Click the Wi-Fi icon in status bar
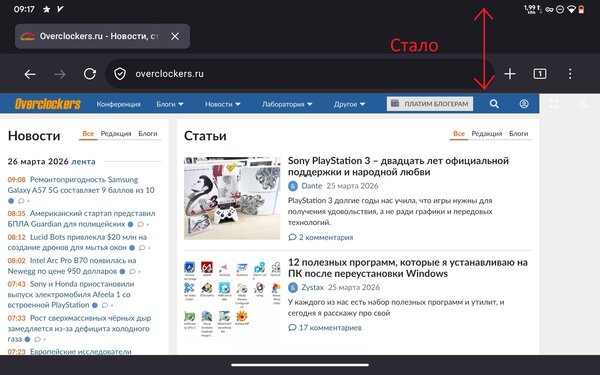 571,9
